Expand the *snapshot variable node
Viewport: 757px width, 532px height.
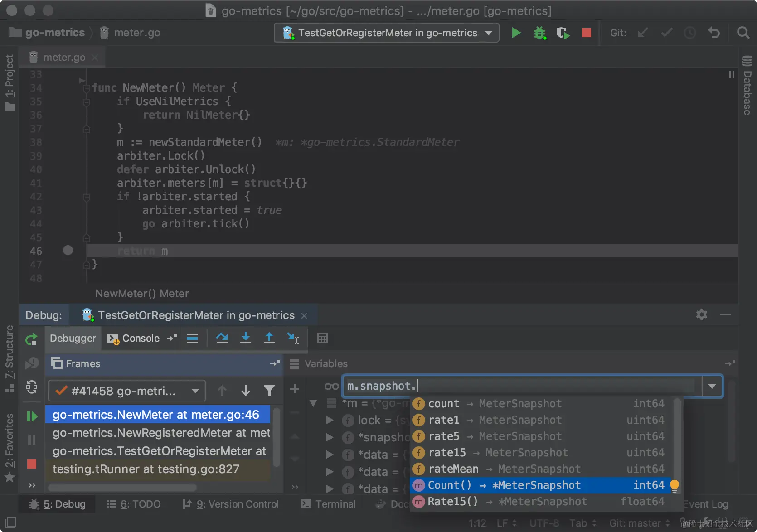330,437
